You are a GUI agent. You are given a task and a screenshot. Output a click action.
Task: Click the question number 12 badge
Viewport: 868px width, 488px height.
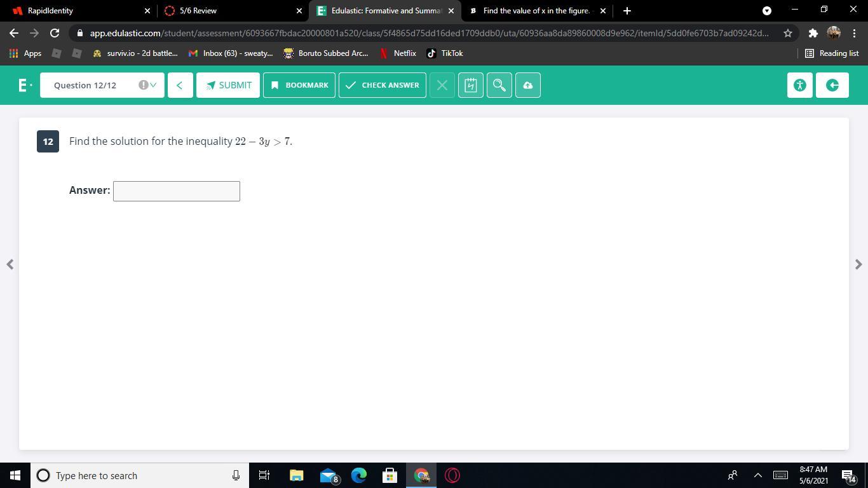(x=48, y=142)
